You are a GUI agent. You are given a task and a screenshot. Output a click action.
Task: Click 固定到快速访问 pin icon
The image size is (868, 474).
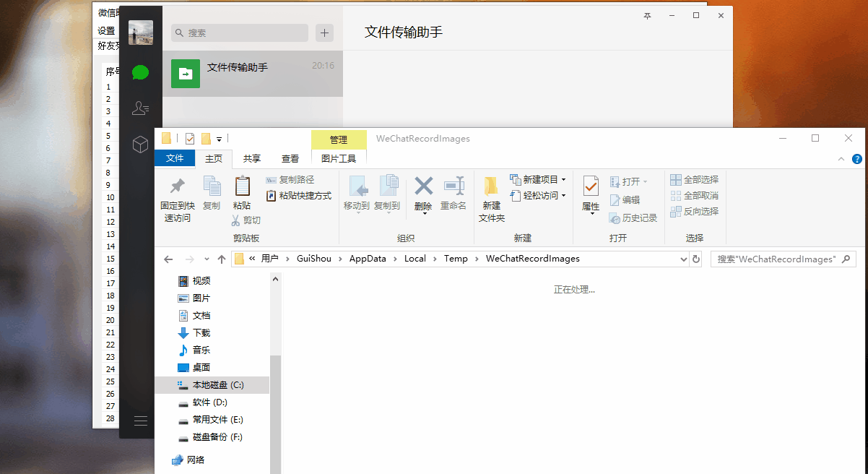(177, 186)
